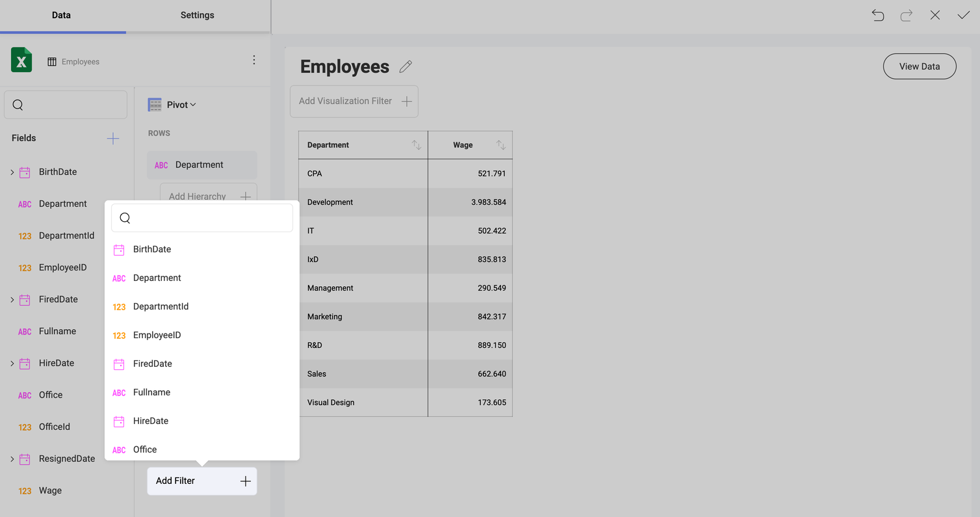Click ABC icon of Department row pill
This screenshot has height=517, width=980.
(161, 165)
